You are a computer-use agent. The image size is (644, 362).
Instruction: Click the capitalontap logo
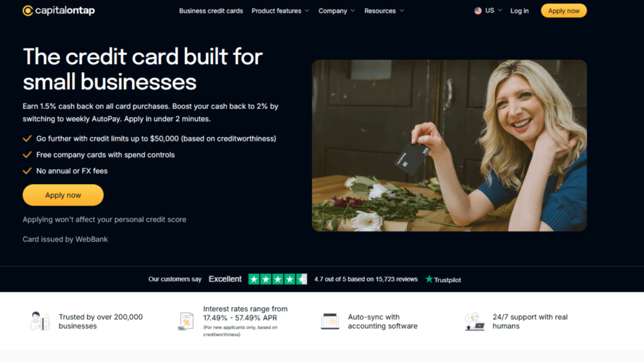(58, 11)
